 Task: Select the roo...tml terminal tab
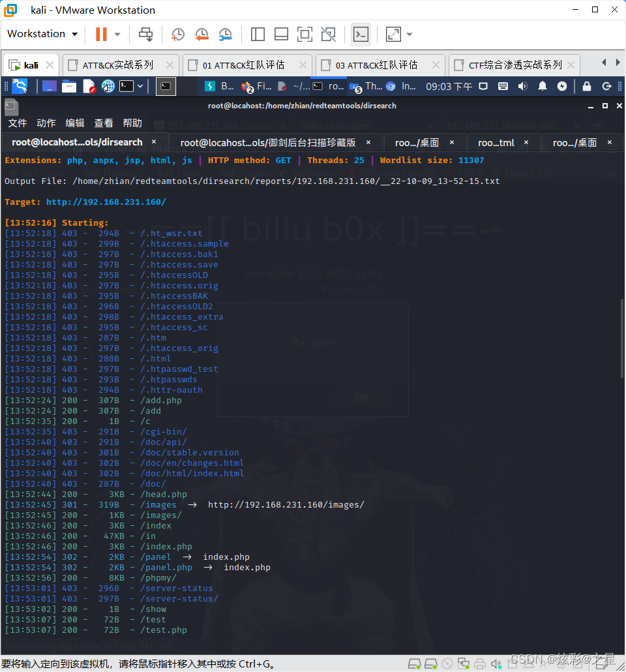pos(503,143)
